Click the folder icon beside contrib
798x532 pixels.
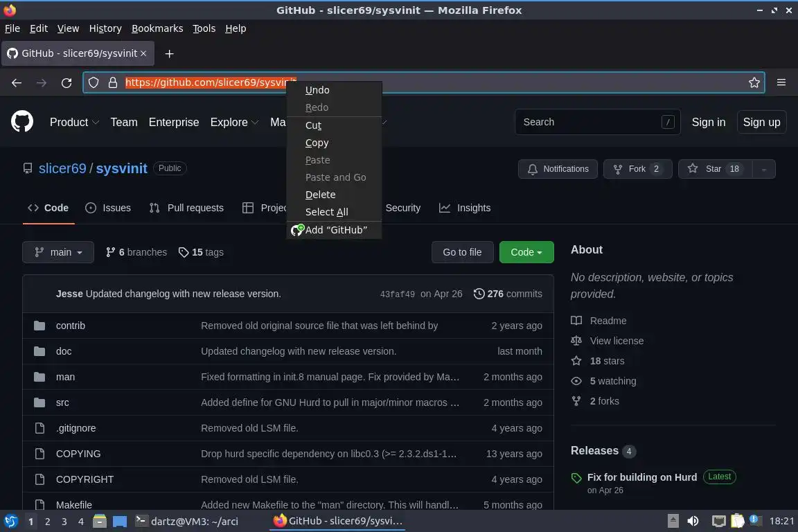[x=39, y=326]
